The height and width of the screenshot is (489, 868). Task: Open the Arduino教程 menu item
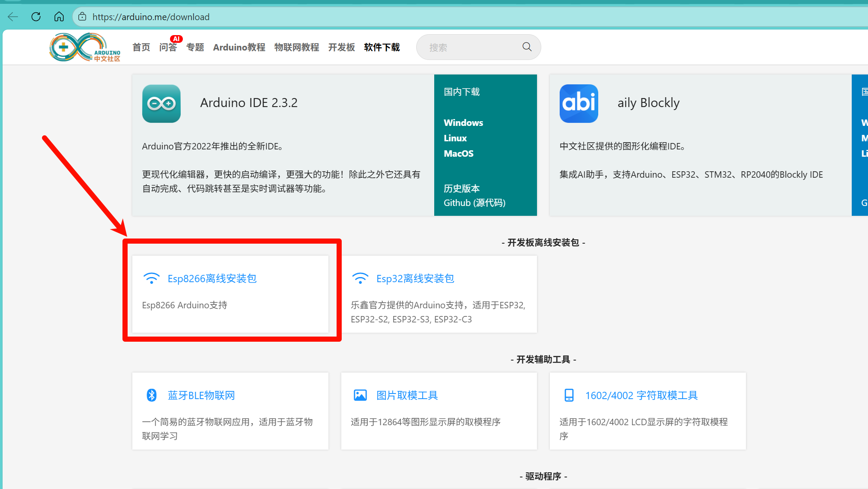(x=239, y=47)
